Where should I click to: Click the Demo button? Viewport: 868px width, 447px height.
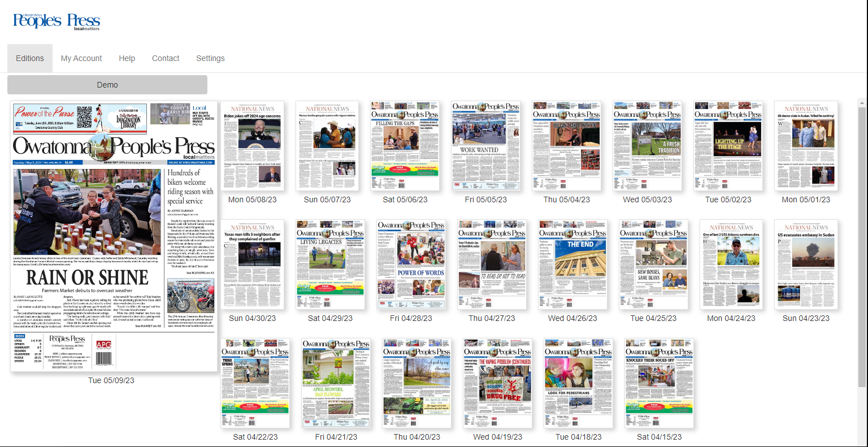coord(107,85)
